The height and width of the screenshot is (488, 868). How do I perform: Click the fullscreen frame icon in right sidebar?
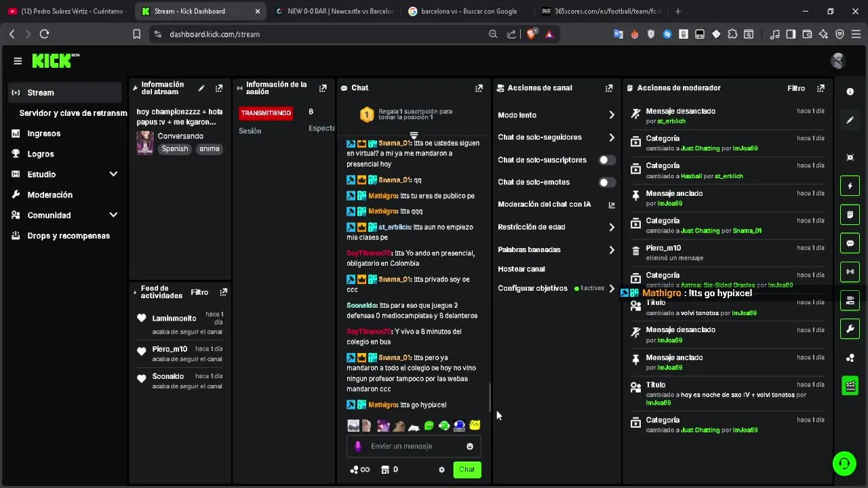pos(850,157)
